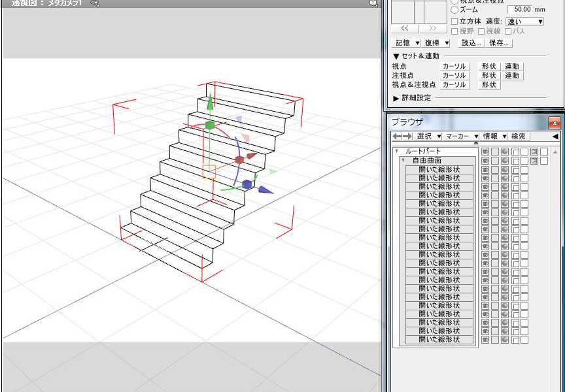This screenshot has height=392, width=565.
Task: Open the 復帰 dropdown
Action: (436, 43)
